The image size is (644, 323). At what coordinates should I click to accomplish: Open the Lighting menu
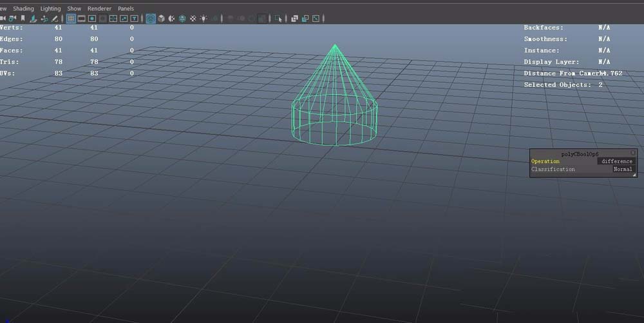tap(50, 8)
